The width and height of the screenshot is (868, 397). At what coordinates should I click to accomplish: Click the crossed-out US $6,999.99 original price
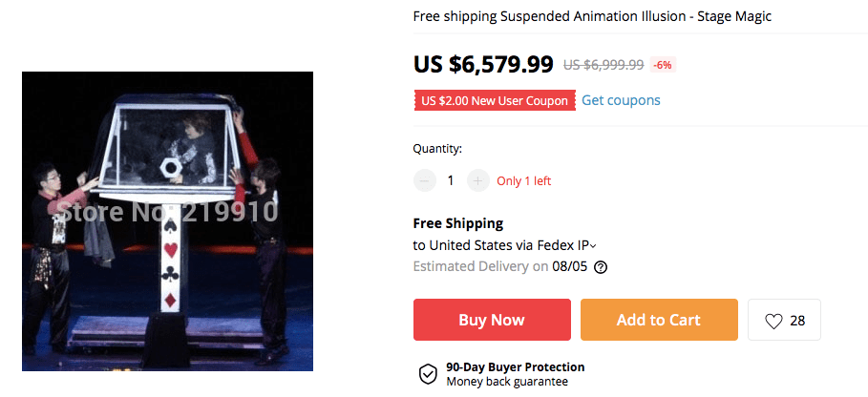[603, 65]
